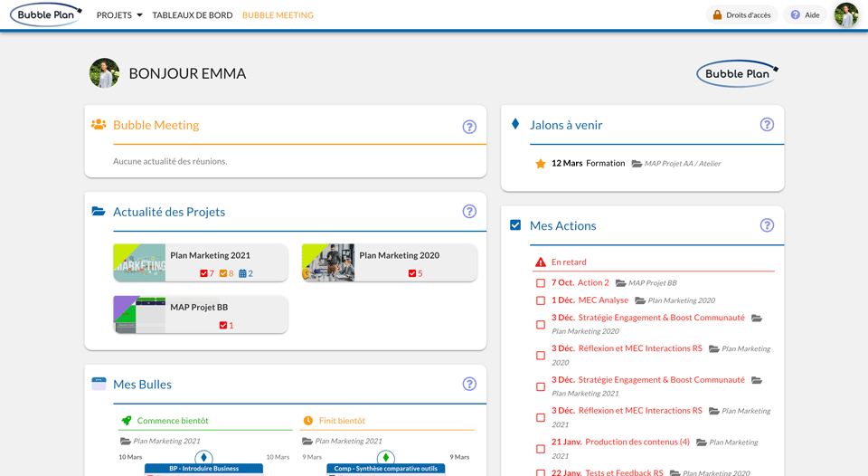868x476 pixels.
Task: Click red late-actions count 7 on Plan Marketing 2021
Action: tap(207, 273)
